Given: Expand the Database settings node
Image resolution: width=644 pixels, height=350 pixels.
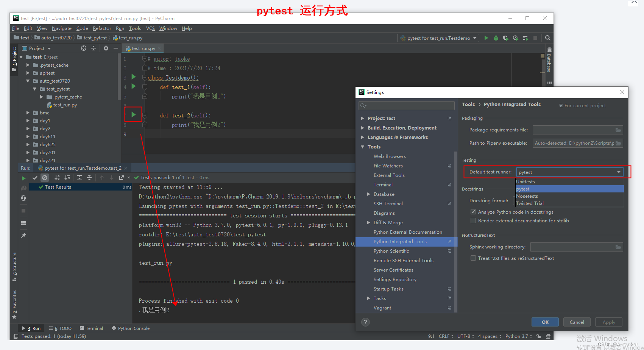Looking at the screenshot, I should pos(369,194).
